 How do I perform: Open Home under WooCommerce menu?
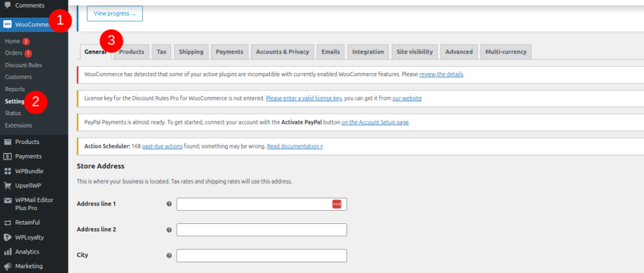point(13,42)
